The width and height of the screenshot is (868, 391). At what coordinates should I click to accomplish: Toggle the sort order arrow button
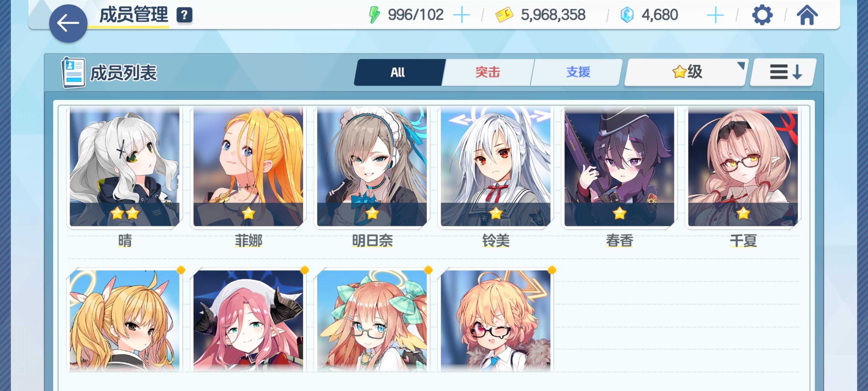[x=784, y=72]
